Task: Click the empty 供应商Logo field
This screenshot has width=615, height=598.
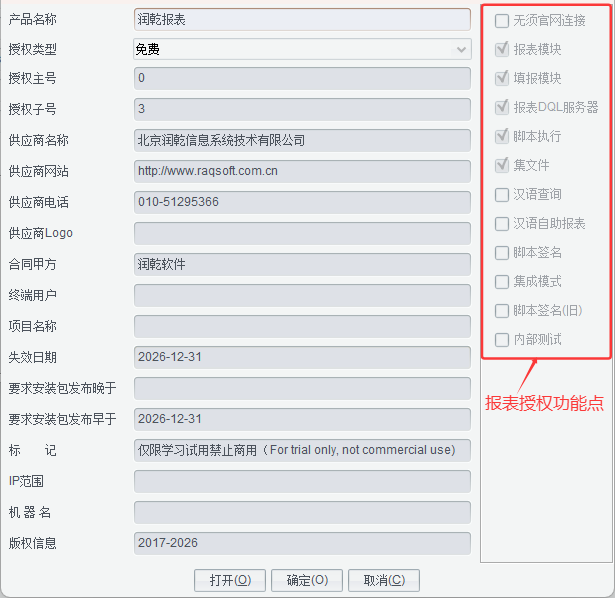Action: pyautogui.click(x=301, y=233)
